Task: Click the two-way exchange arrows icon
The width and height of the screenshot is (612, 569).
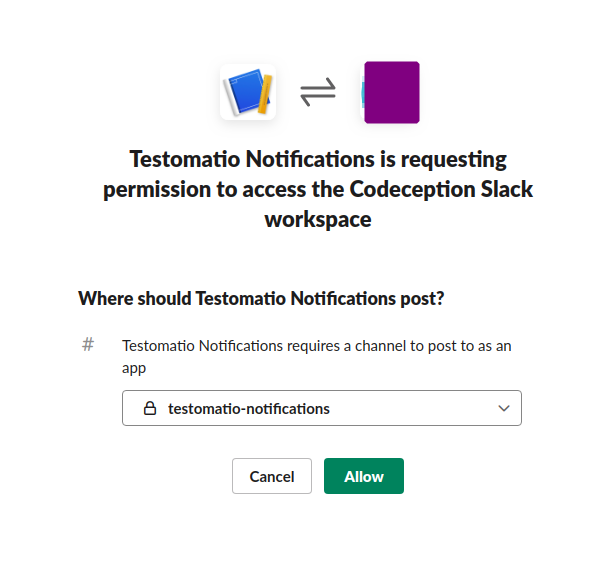Action: [x=318, y=92]
